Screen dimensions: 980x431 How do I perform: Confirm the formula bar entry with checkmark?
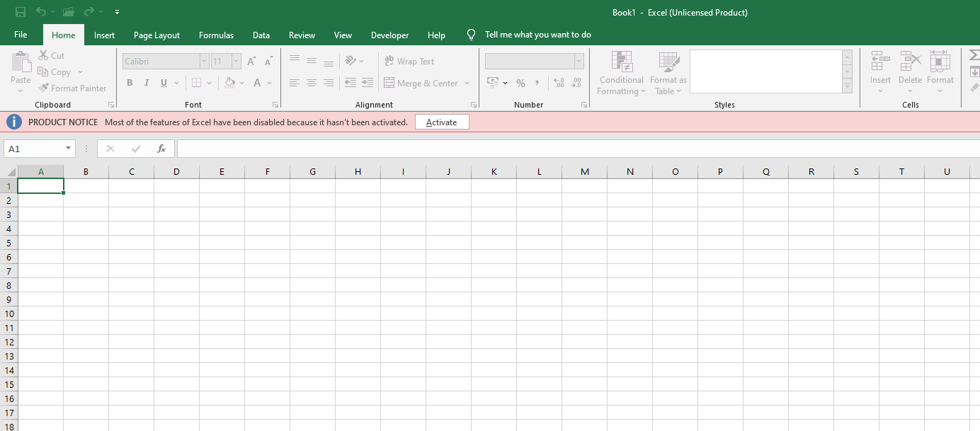coord(136,149)
